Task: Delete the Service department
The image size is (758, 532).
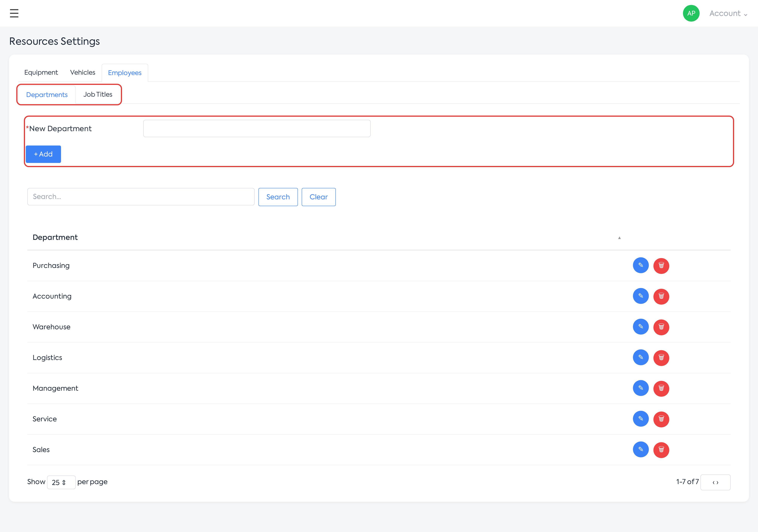Action: (x=661, y=419)
